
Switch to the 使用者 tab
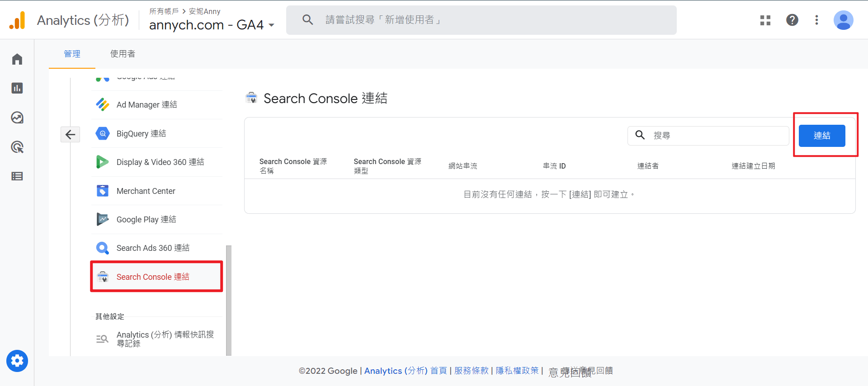[123, 54]
